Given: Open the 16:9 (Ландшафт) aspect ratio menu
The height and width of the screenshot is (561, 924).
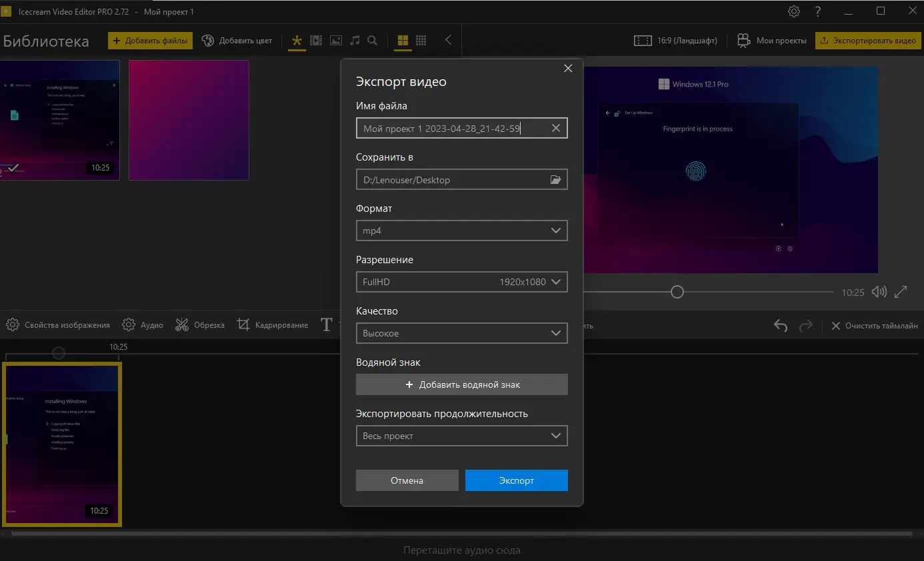Looking at the screenshot, I should click(x=676, y=41).
